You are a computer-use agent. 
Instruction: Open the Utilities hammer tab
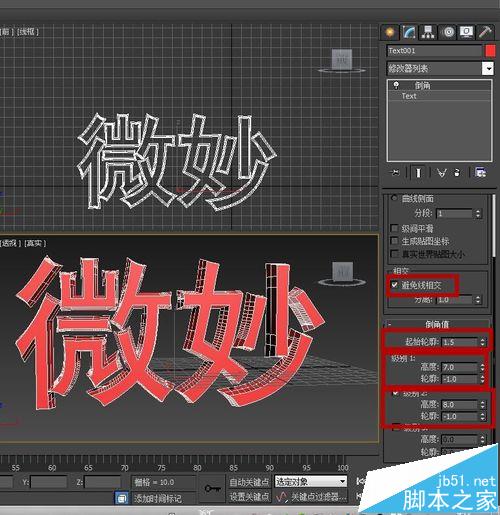pyautogui.click(x=485, y=32)
